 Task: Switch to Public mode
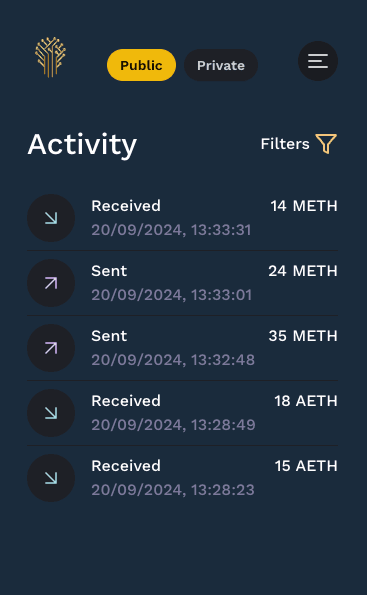[x=142, y=65]
